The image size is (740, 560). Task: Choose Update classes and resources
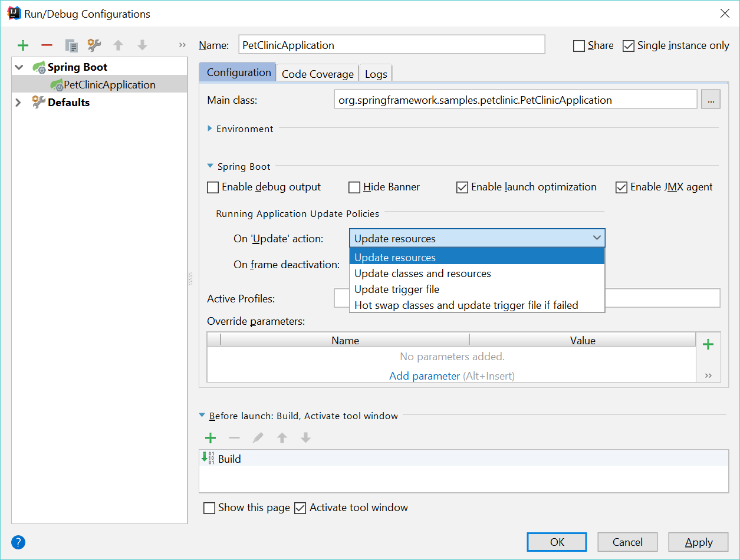coord(477,274)
